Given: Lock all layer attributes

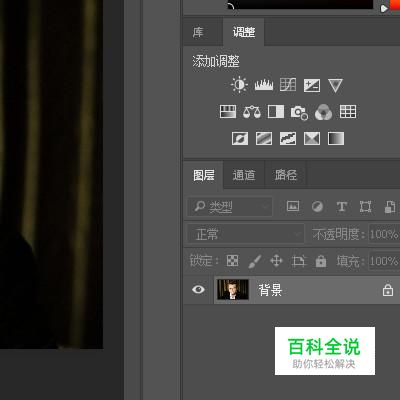Looking at the screenshot, I should (321, 261).
